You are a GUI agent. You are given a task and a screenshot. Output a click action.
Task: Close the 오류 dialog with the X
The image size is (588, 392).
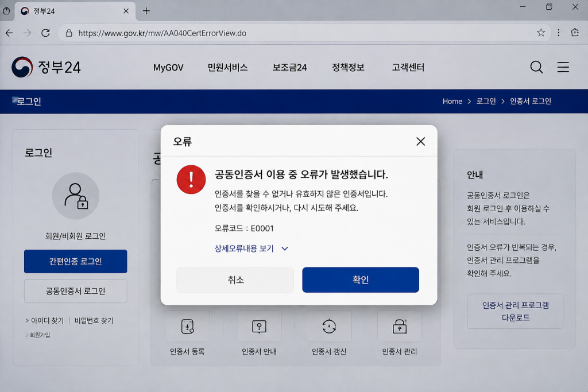point(421,141)
